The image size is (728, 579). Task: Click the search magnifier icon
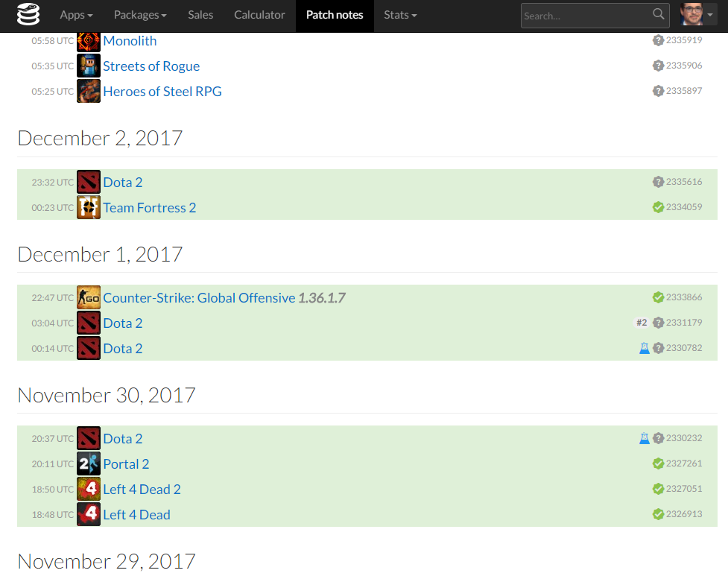coord(659,14)
